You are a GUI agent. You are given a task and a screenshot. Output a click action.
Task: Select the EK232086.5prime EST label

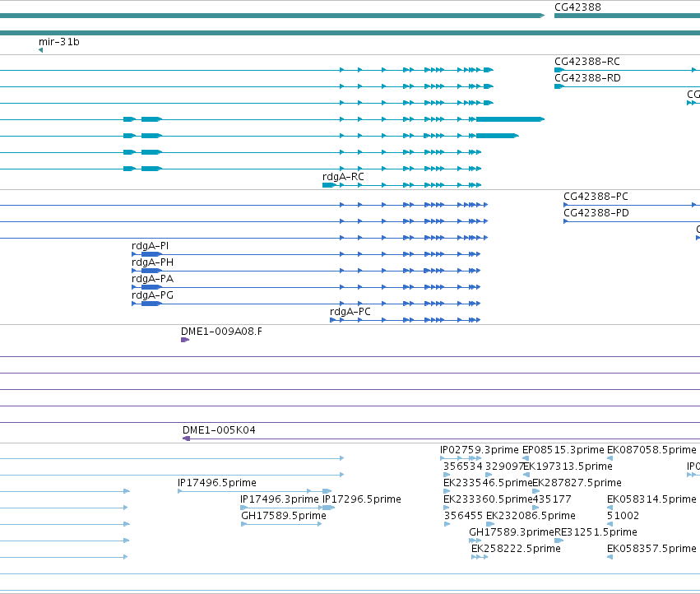531,516
